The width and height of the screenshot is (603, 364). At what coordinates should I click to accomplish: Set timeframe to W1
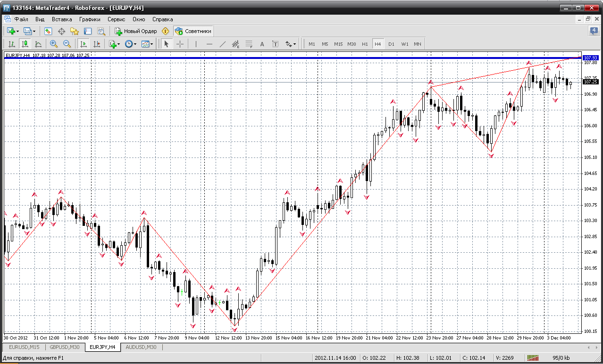[x=404, y=44]
